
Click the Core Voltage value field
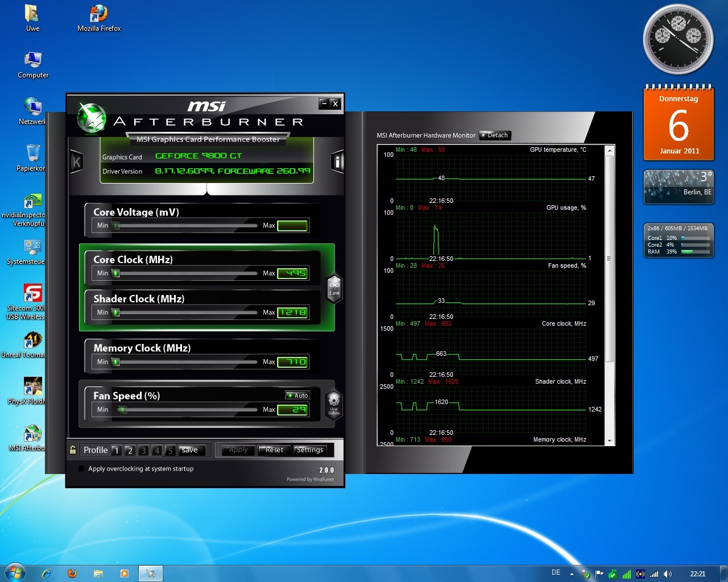293,226
